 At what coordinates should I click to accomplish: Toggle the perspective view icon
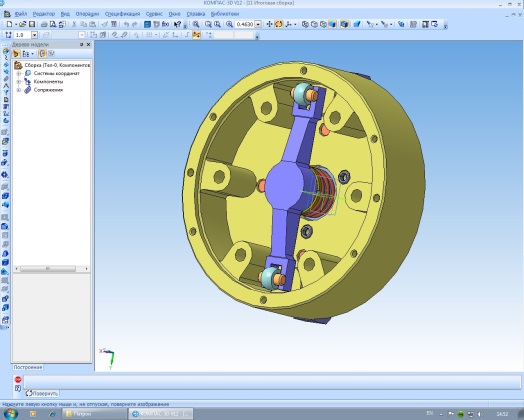tap(357, 24)
